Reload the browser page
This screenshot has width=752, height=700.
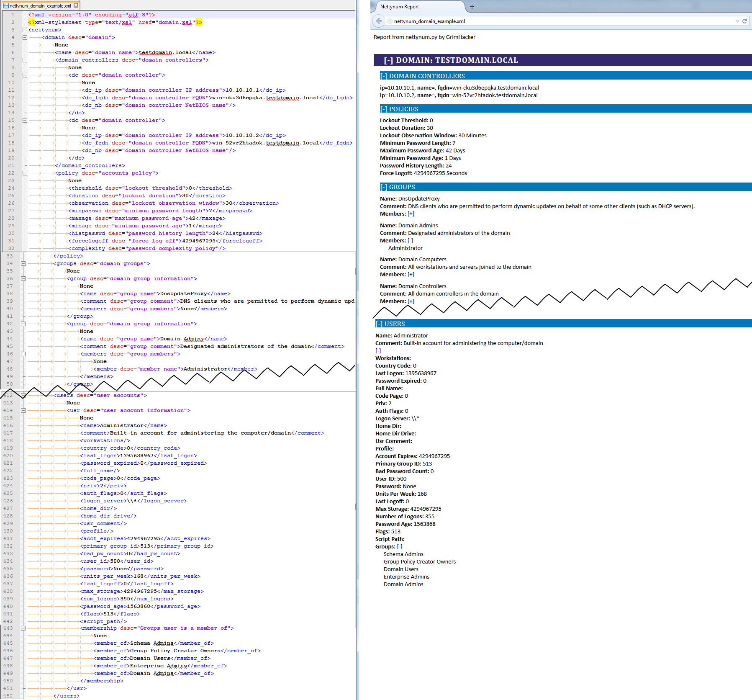745,21
